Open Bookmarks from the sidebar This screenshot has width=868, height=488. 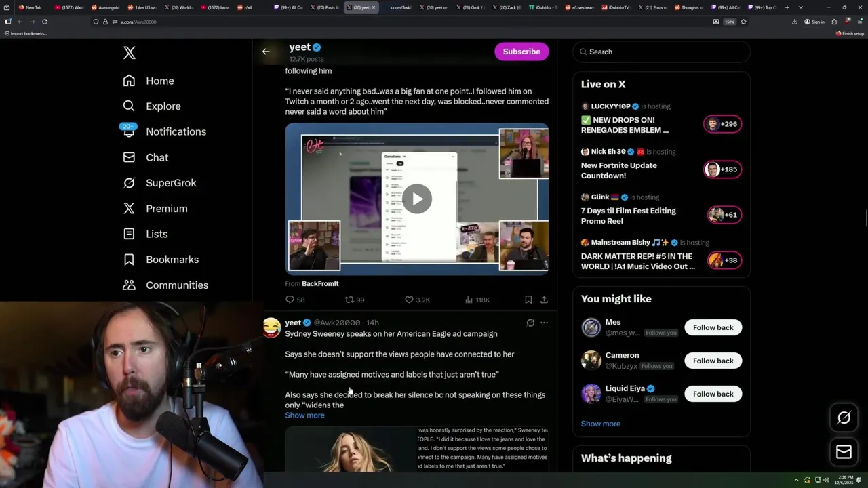click(x=161, y=260)
